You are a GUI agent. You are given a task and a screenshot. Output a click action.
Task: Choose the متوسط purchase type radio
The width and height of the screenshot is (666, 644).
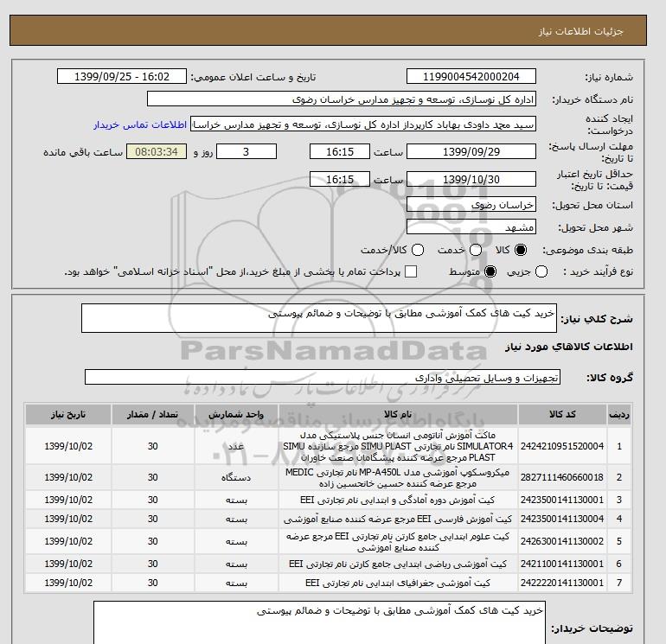pos(490,271)
